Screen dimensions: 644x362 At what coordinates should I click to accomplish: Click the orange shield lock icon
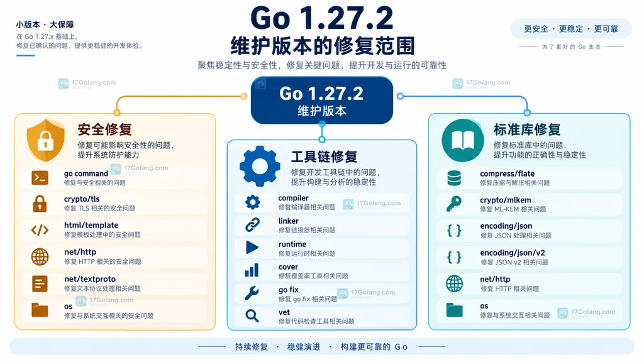[x=45, y=140]
